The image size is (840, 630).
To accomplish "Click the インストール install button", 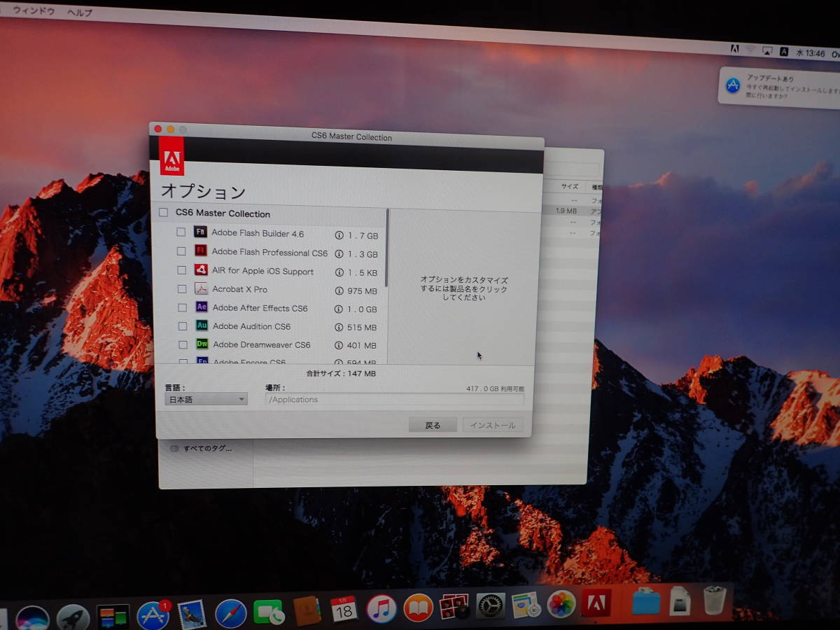I will coord(493,425).
